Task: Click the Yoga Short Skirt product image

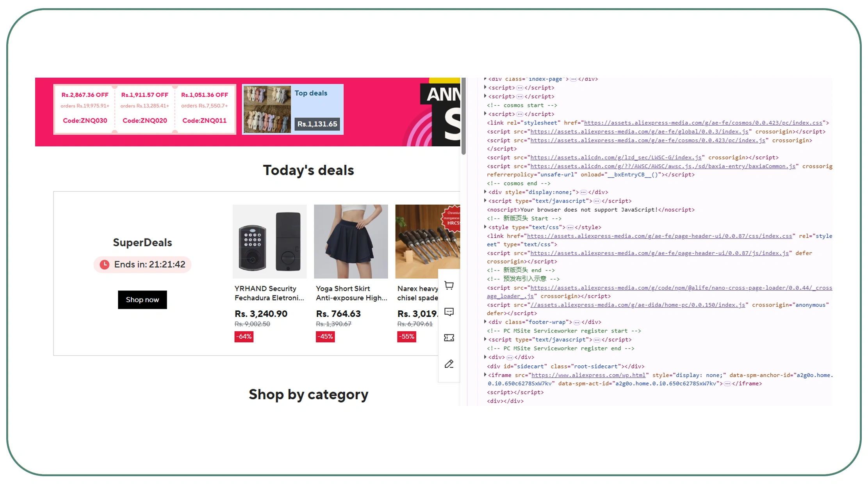Action: [x=351, y=242]
